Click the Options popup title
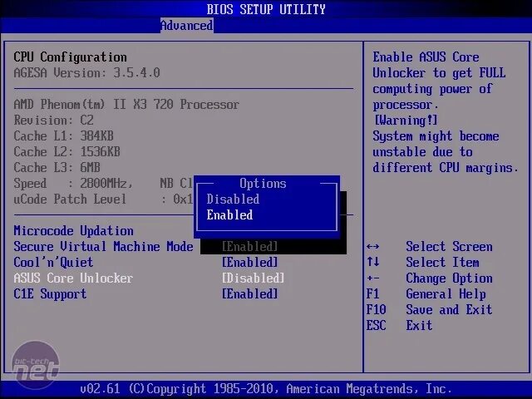The width and height of the screenshot is (532, 399). (263, 184)
